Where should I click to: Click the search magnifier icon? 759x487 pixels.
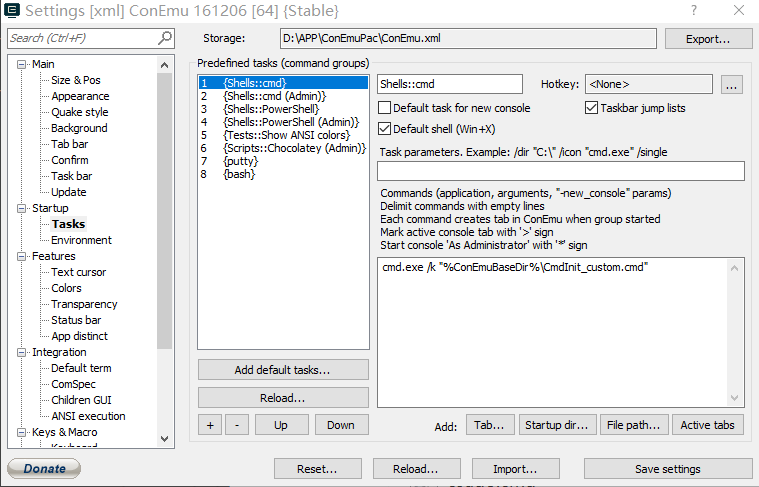coord(165,38)
